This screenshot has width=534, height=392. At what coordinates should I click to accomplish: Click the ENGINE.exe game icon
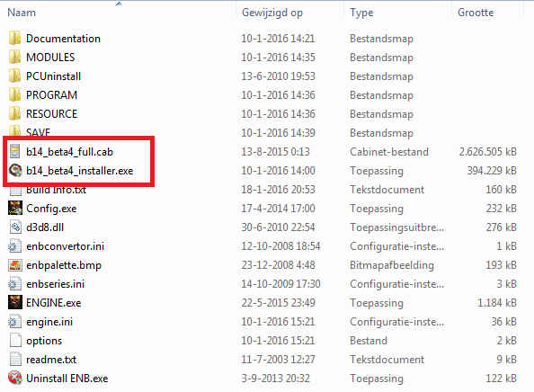[15, 302]
